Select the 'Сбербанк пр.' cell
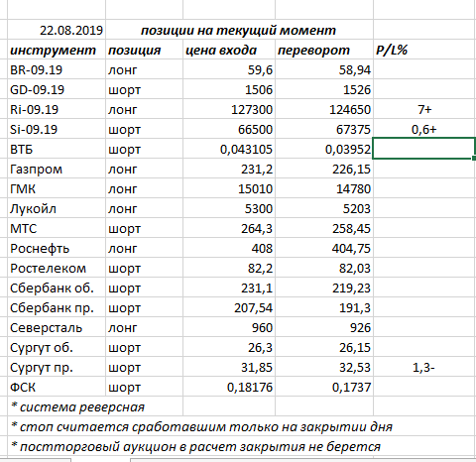The height and width of the screenshot is (462, 476). [x=57, y=307]
